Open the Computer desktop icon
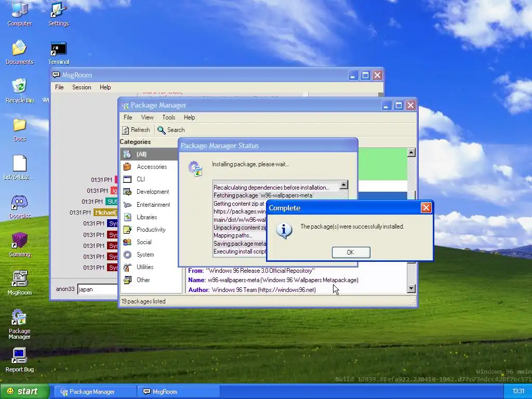Image resolution: width=532 pixels, height=399 pixels. click(x=20, y=14)
